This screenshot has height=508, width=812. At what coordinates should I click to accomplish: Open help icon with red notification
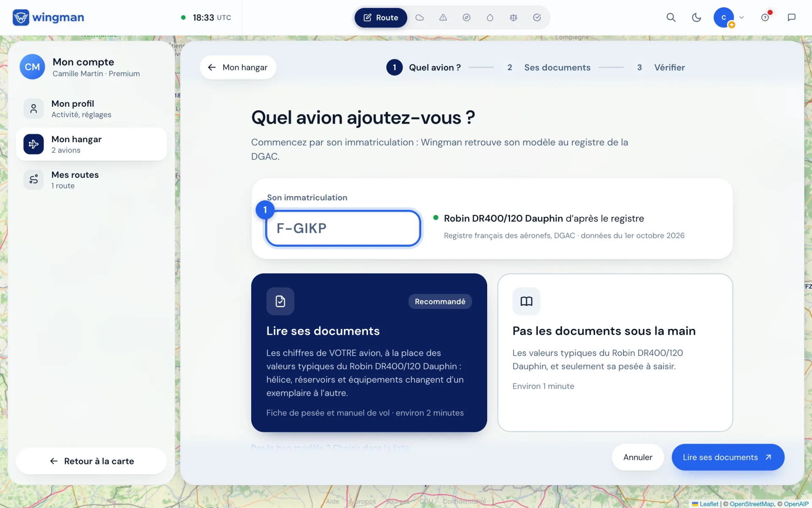(765, 17)
